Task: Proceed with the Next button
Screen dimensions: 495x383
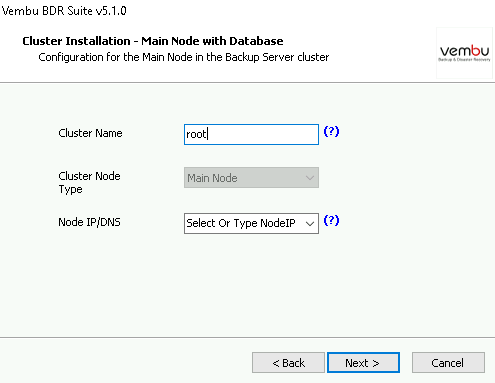Action: coord(363,363)
